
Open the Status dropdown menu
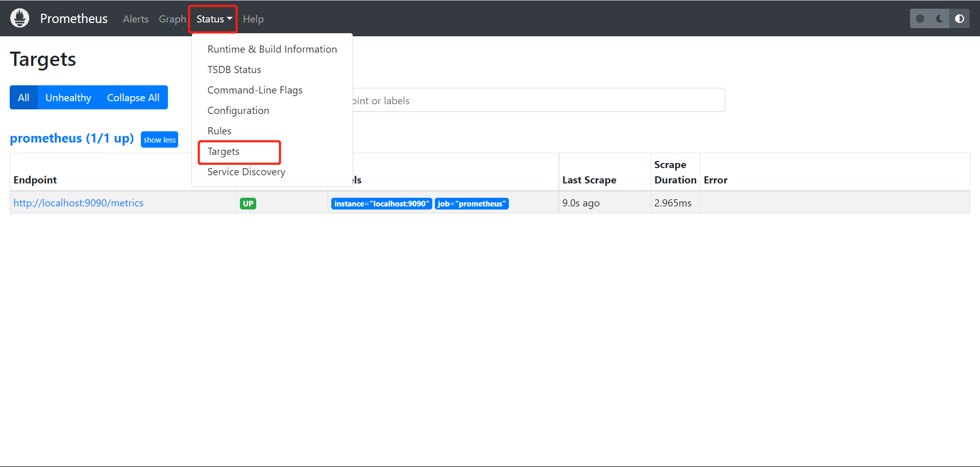tap(214, 19)
